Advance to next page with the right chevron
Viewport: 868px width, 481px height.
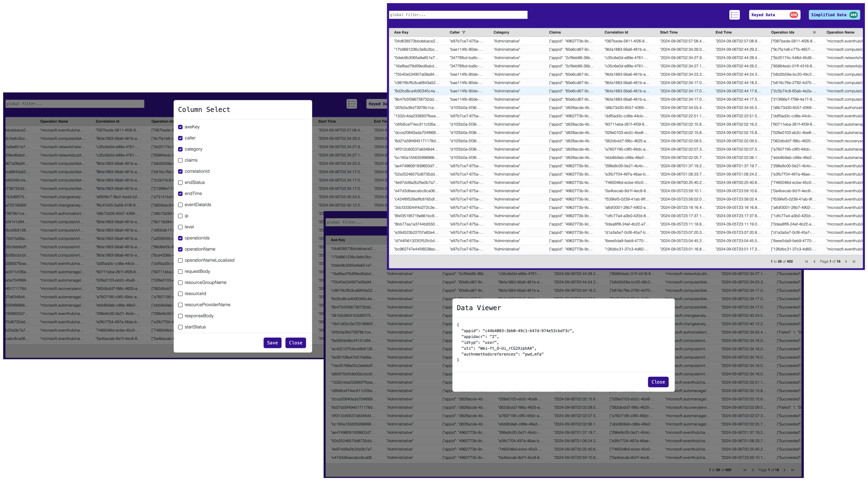point(846,261)
